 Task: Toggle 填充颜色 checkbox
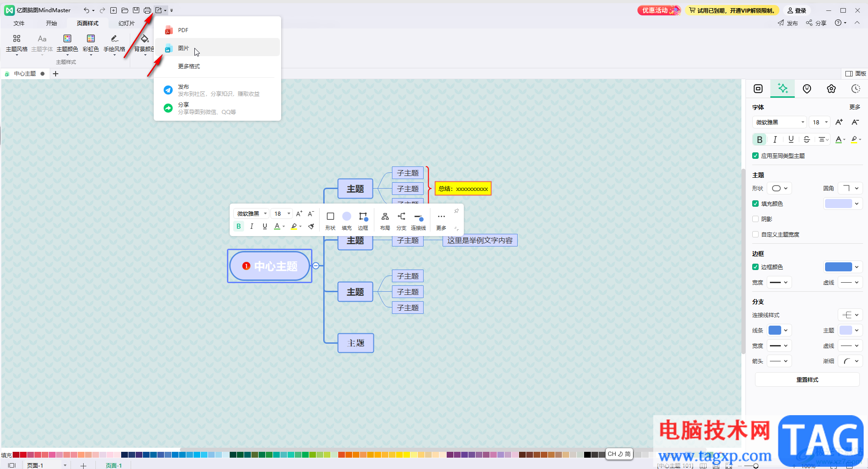755,204
